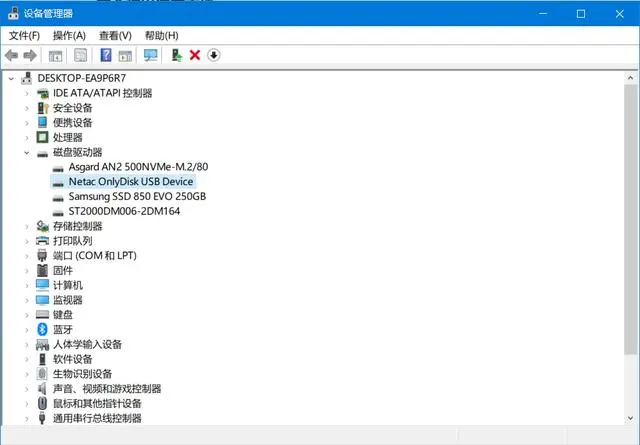The width and height of the screenshot is (640, 445).
Task: Minimize the Device Manager window
Action: coord(543,13)
